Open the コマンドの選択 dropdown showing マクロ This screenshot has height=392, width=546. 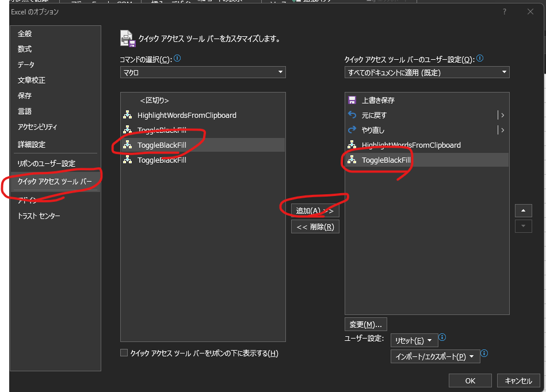pyautogui.click(x=203, y=72)
